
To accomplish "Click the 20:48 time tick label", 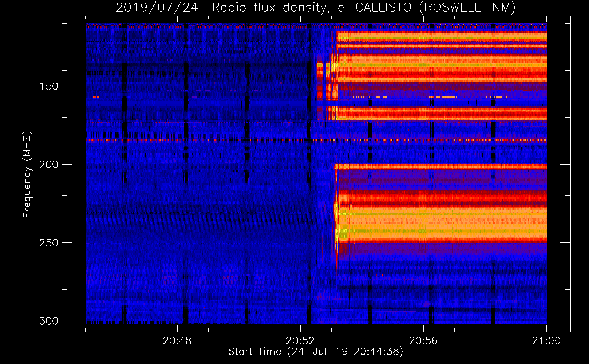I will pos(177,341).
